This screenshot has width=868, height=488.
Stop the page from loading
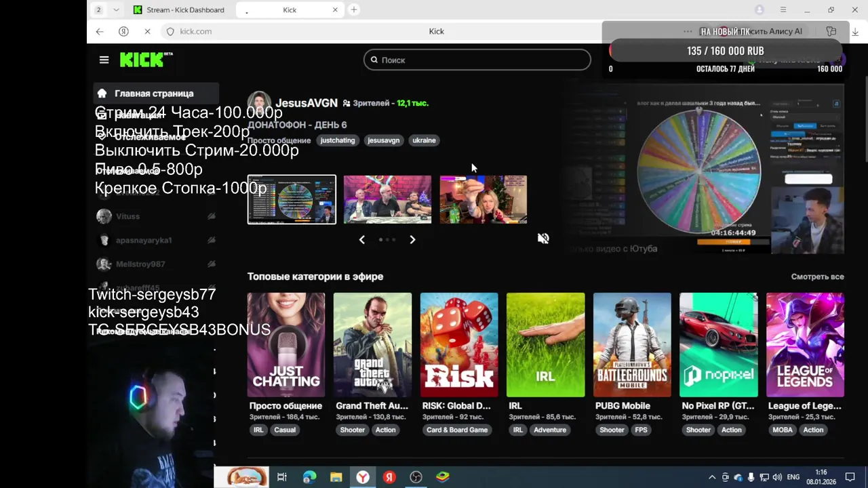(x=147, y=31)
